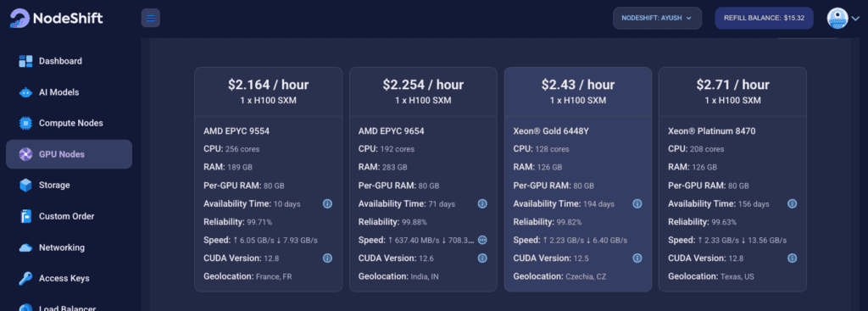
Task: Open Compute Nodes section
Action: pos(70,124)
